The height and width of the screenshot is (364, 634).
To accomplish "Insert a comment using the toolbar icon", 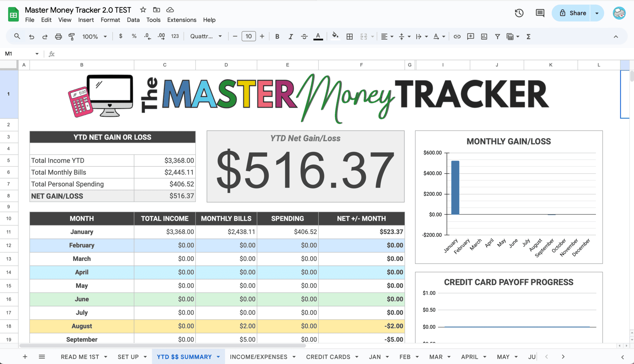I will pos(470,36).
